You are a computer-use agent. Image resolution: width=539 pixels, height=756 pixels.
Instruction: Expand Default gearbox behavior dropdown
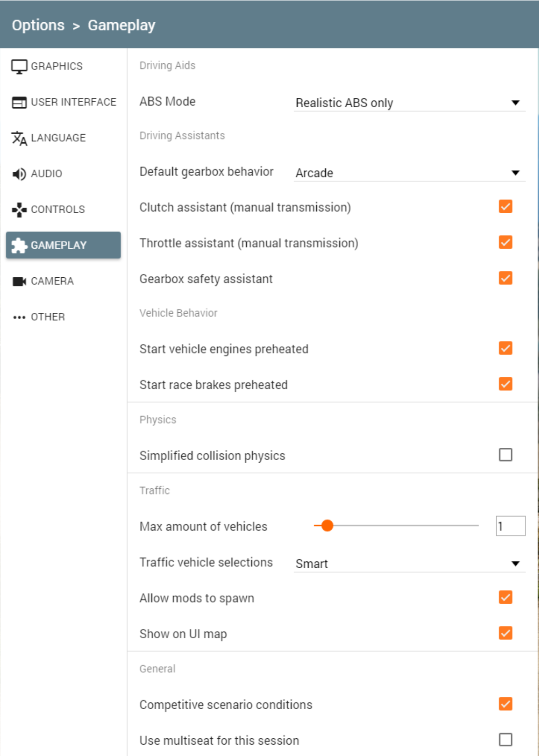[409, 173]
